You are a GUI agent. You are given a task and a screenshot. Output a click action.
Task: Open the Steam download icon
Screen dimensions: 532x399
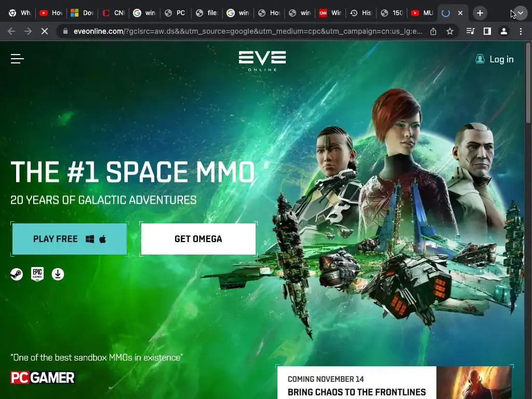tap(17, 274)
